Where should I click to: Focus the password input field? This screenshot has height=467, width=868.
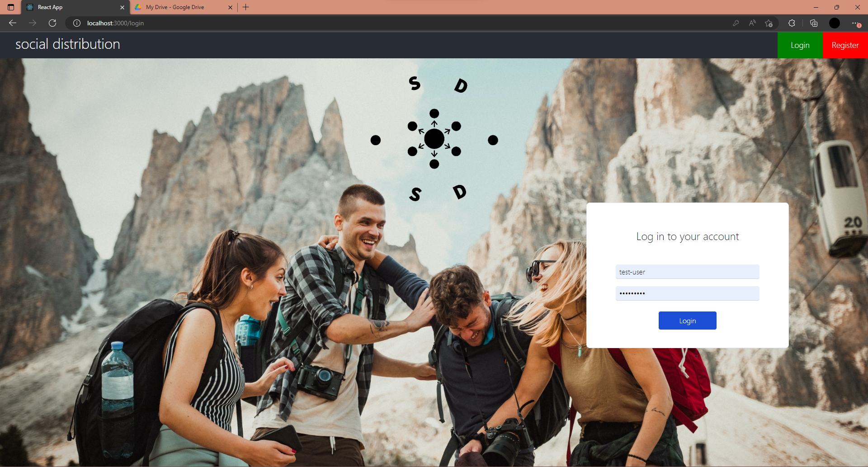687,293
